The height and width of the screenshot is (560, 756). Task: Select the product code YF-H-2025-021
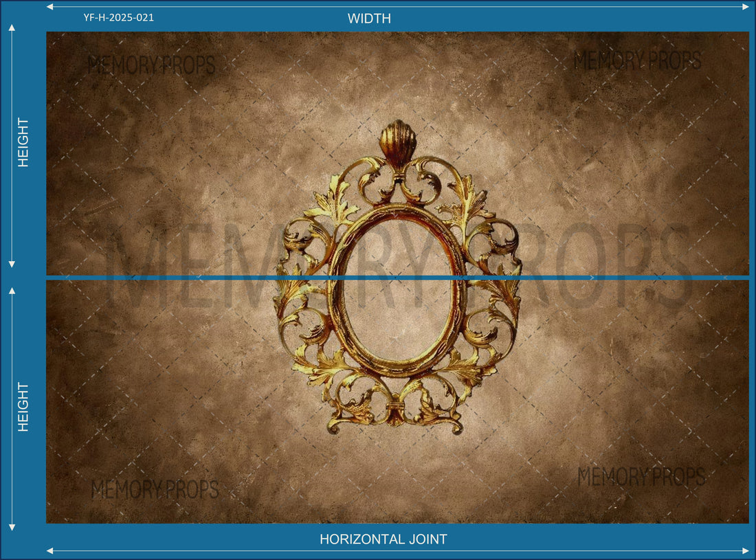coord(118,18)
